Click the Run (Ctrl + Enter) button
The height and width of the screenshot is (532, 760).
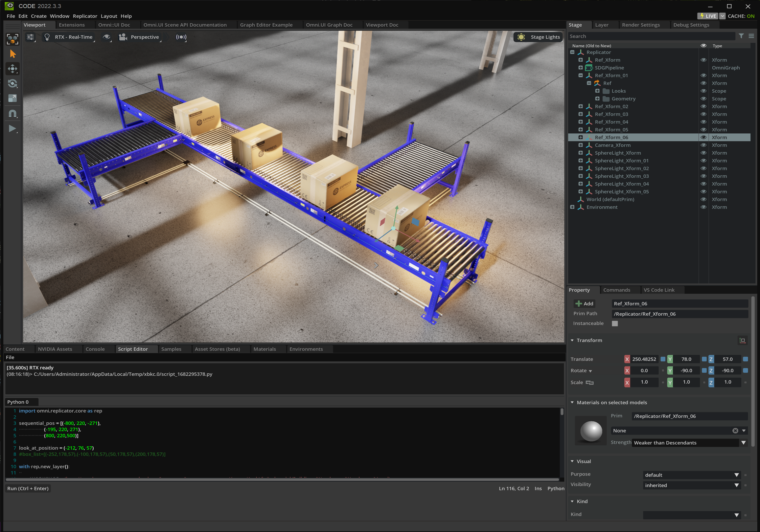(28, 488)
